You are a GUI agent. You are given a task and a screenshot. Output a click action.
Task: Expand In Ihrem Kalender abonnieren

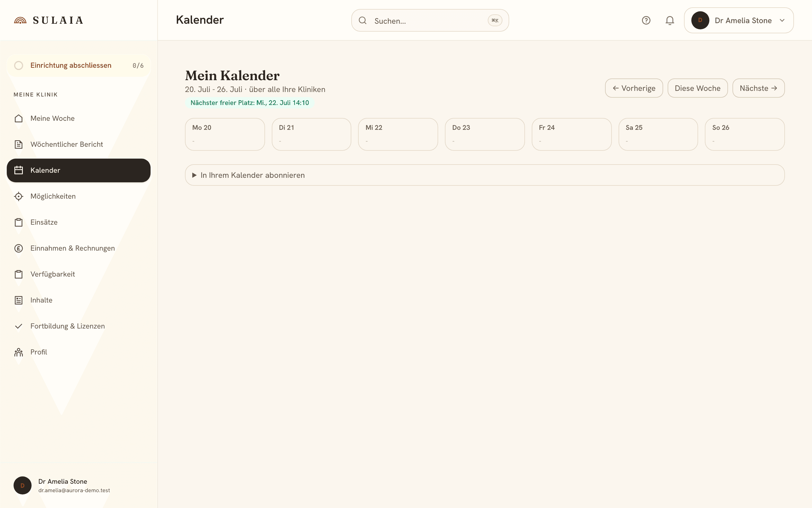[484, 175]
